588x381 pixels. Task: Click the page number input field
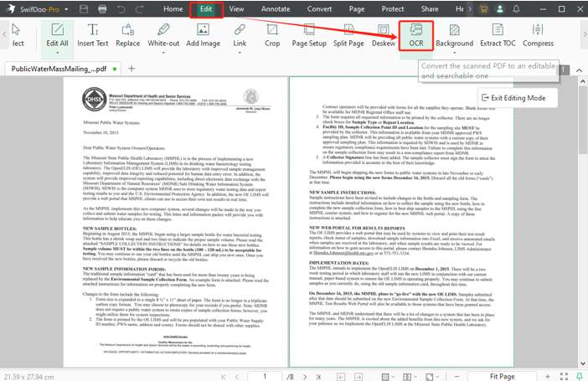tap(265, 376)
